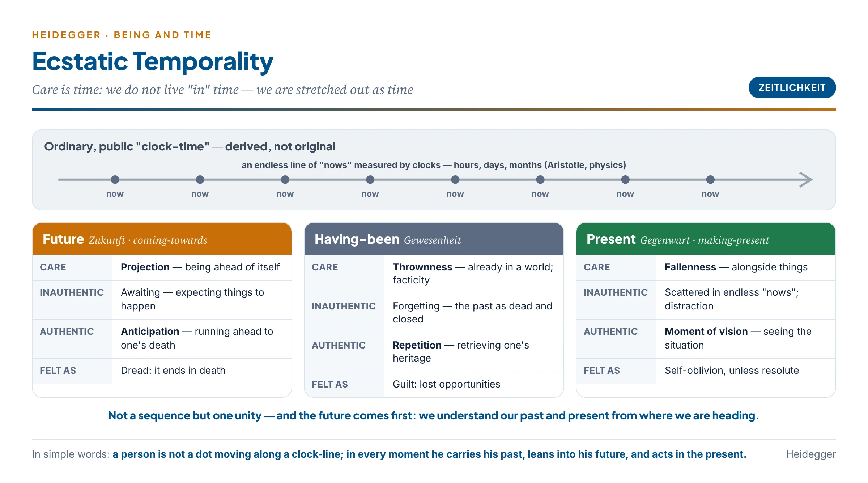Image resolution: width=868 pixels, height=483 pixels.
Task: Click the ZEITLICHKEIT badge button
Action: pos(792,87)
